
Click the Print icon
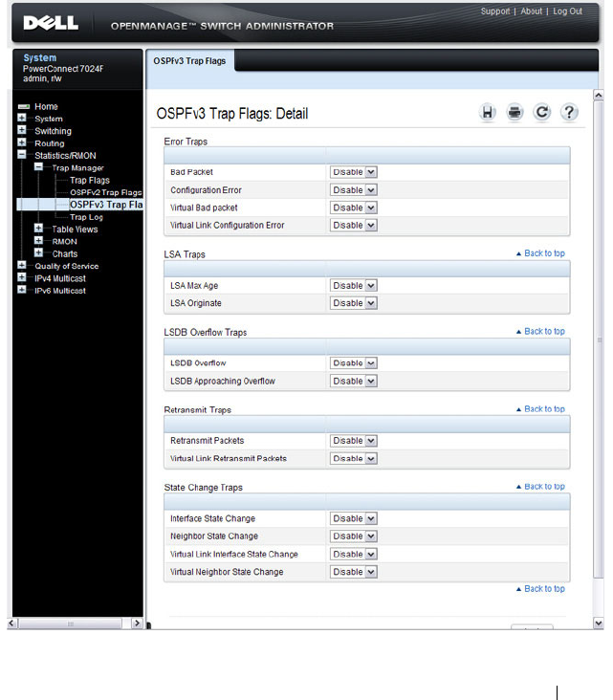tap(514, 113)
